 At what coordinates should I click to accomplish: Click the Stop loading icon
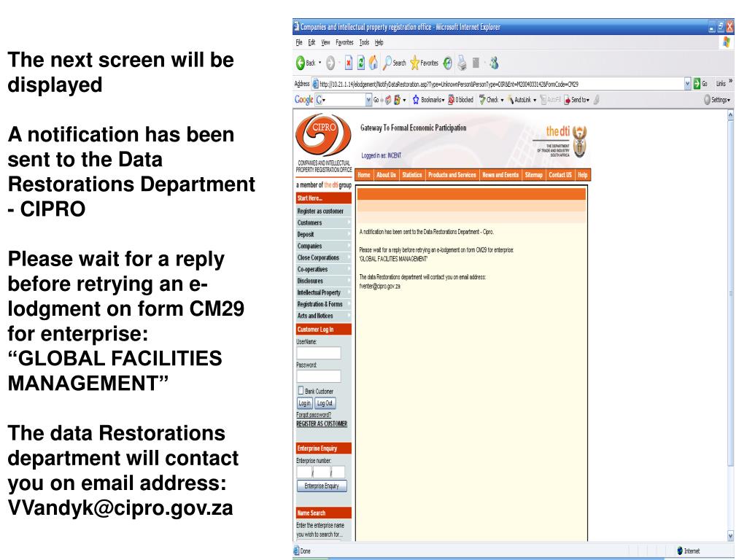(x=349, y=63)
